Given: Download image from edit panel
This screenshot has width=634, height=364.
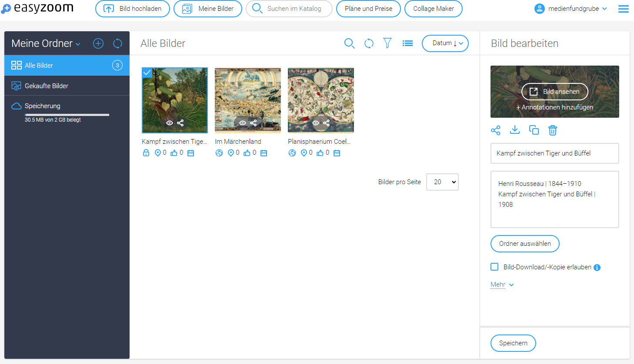Looking at the screenshot, I should [515, 130].
